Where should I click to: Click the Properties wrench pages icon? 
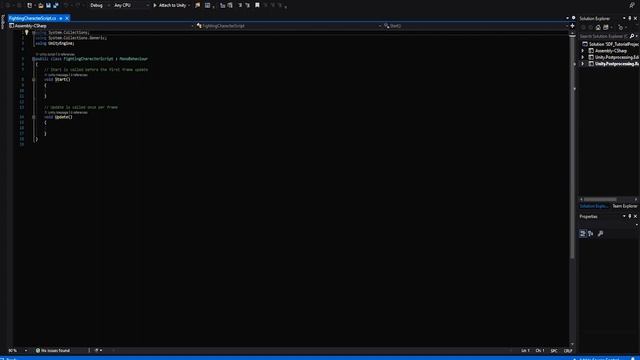click(x=600, y=233)
